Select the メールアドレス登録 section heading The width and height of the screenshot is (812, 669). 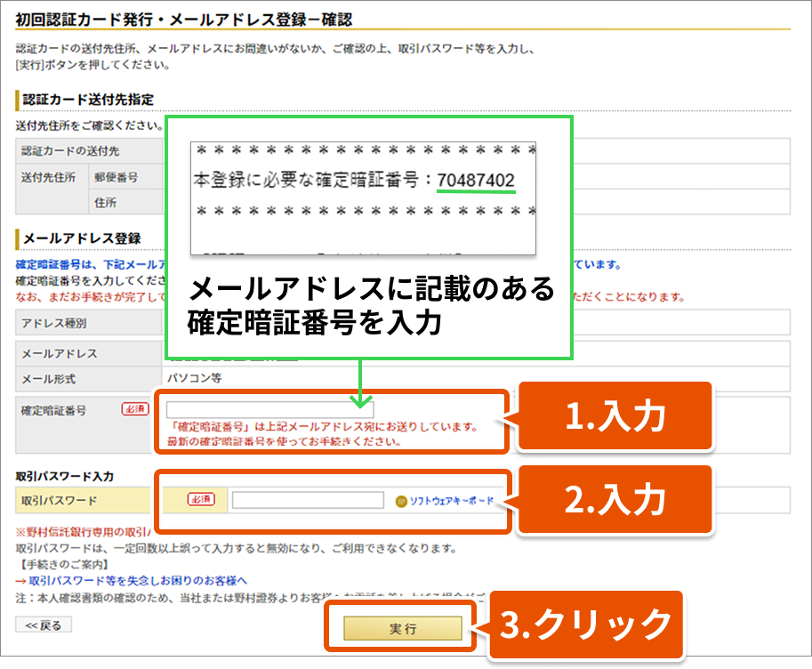(x=81, y=238)
